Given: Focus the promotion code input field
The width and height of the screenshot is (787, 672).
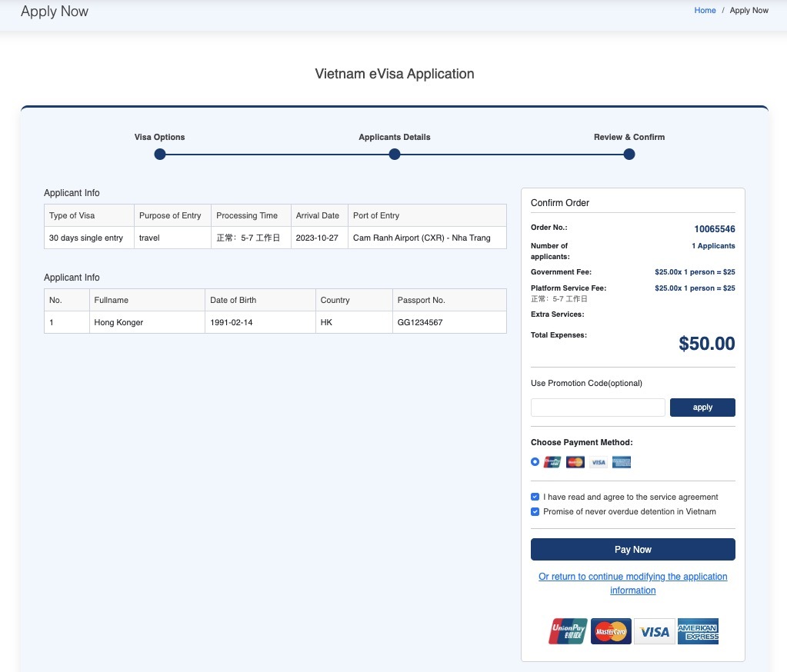Looking at the screenshot, I should (598, 408).
